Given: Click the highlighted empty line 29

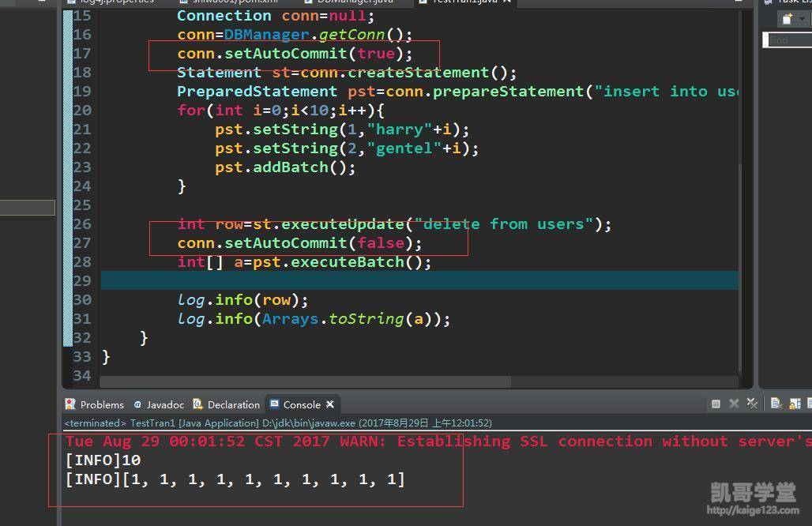Looking at the screenshot, I should (419, 280).
